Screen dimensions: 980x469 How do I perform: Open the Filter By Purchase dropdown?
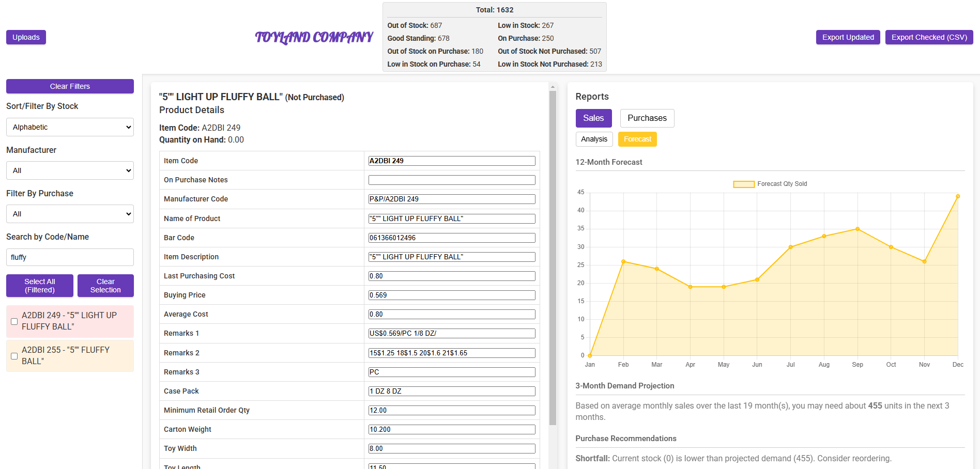pyautogui.click(x=70, y=214)
